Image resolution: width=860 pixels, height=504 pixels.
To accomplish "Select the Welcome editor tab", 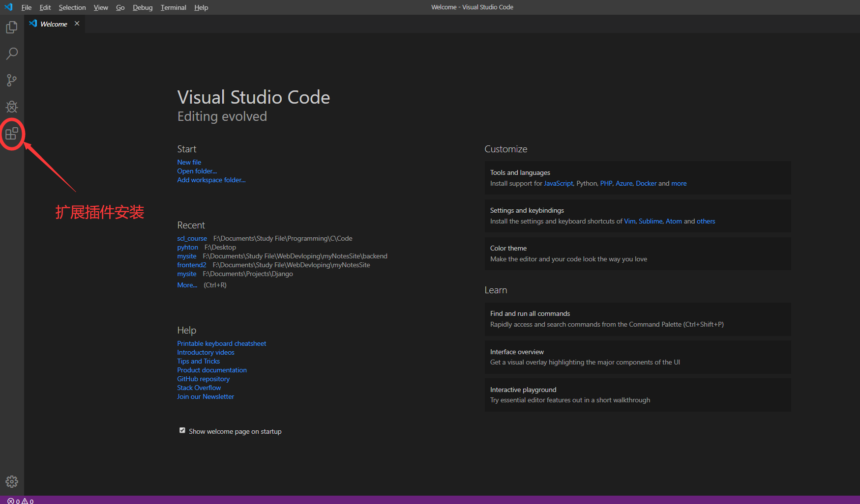I will (x=54, y=24).
